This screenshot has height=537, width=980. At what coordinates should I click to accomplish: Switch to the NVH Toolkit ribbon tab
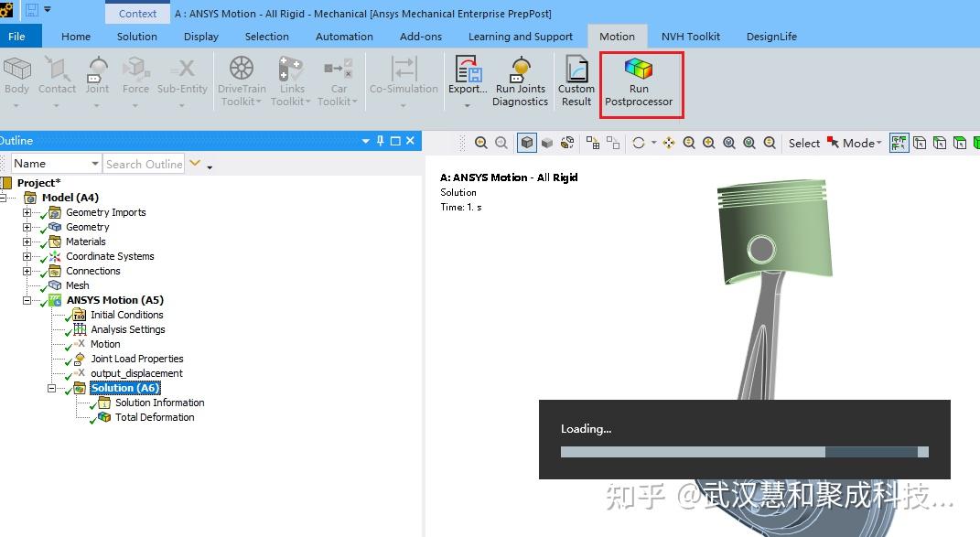[691, 37]
